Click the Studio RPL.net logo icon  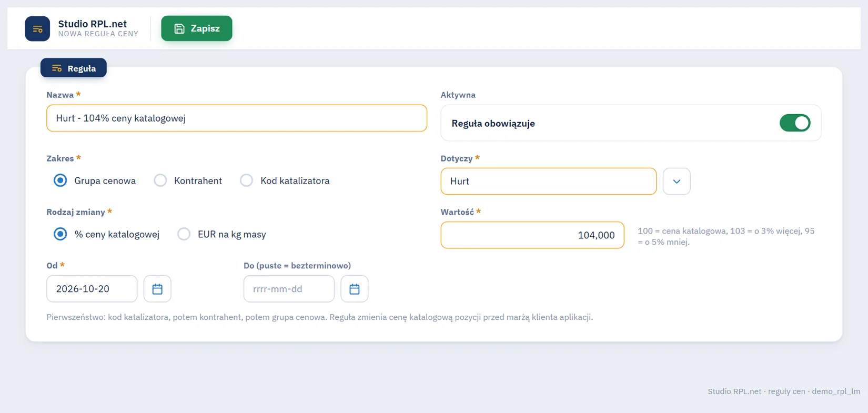pyautogui.click(x=37, y=28)
